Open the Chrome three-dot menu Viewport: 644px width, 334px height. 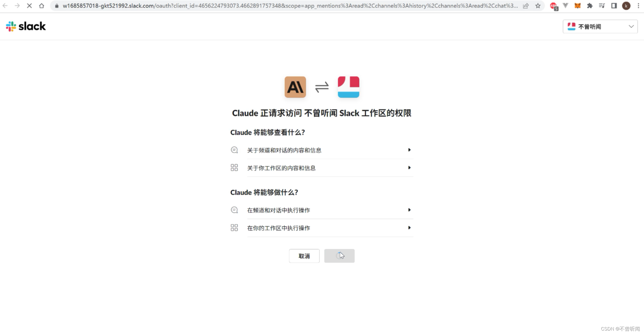(x=638, y=6)
